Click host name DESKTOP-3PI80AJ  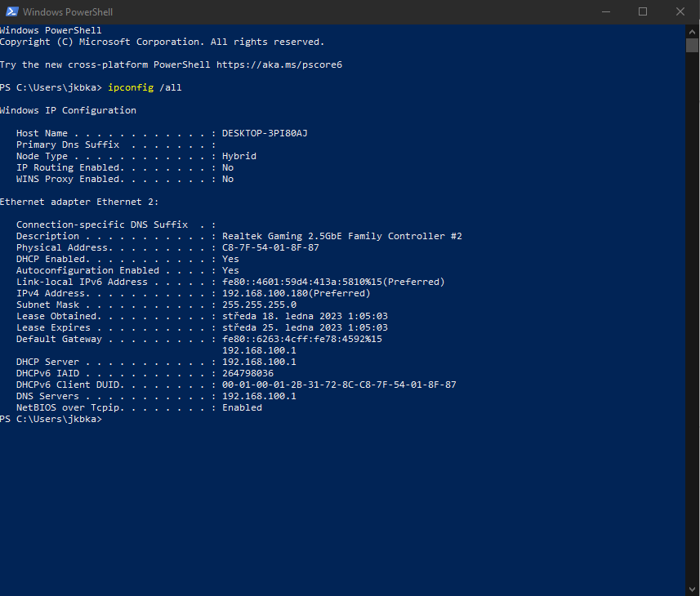coord(265,133)
